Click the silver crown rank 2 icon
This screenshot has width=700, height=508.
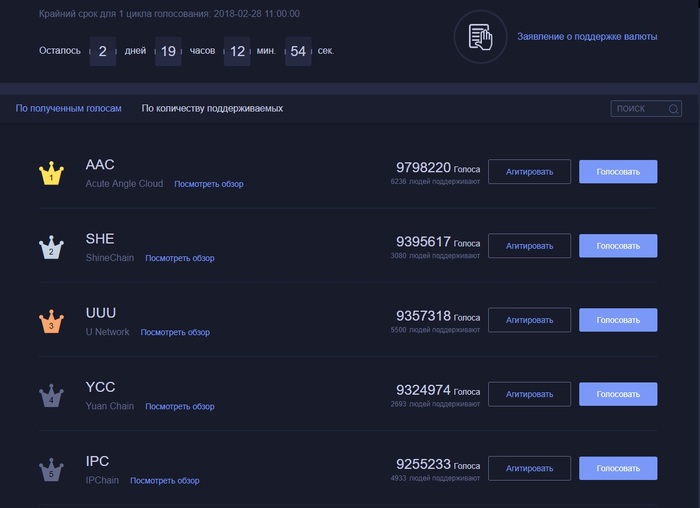51,247
